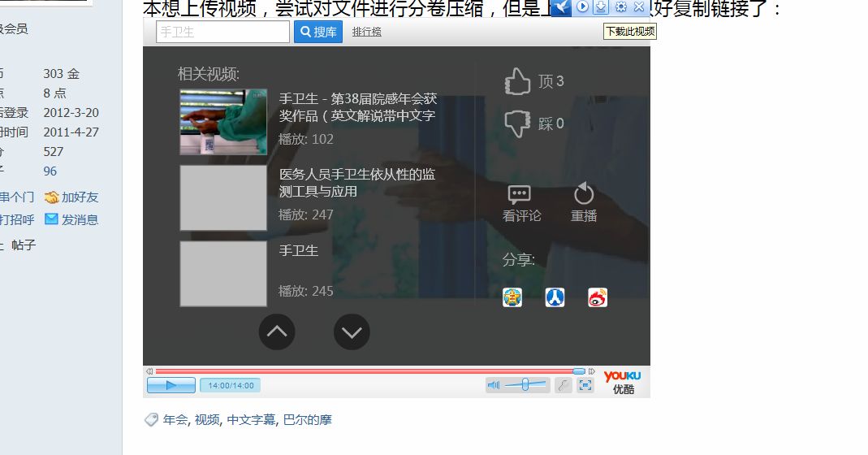The width and height of the screenshot is (868, 455).
Task: Click the 排行榜 ranking link
Action: tap(367, 32)
